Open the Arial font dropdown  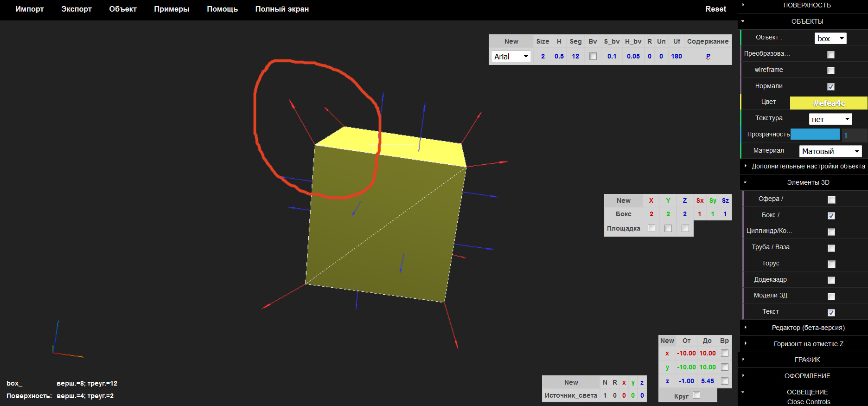coord(511,57)
